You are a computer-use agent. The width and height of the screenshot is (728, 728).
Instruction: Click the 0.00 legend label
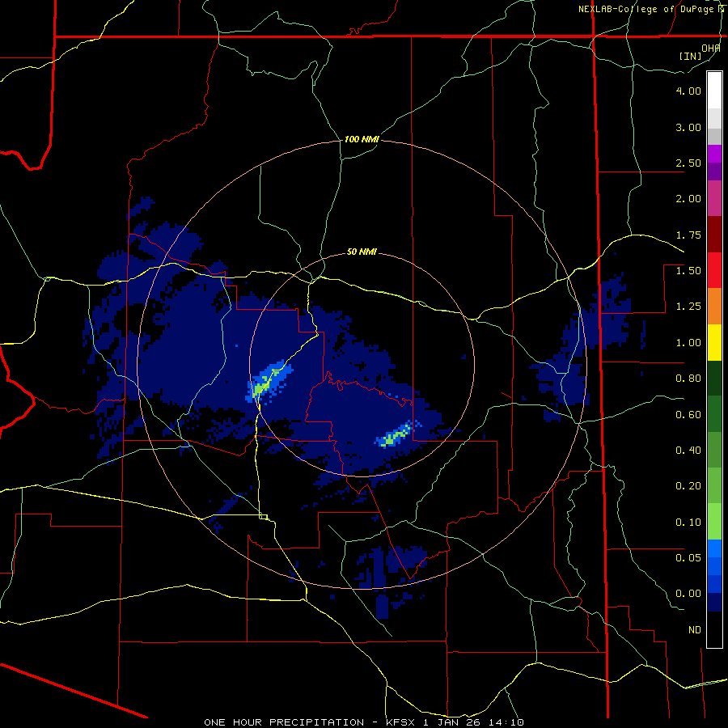coord(688,594)
